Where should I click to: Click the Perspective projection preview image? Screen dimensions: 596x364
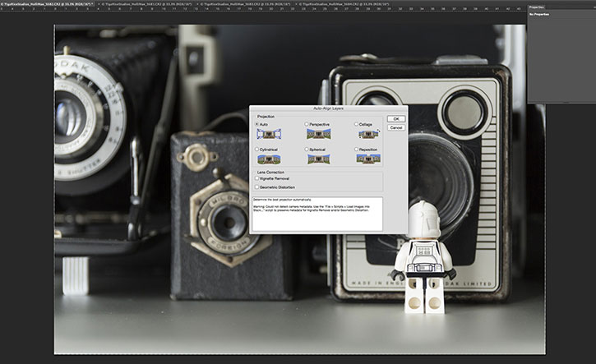tap(318, 134)
